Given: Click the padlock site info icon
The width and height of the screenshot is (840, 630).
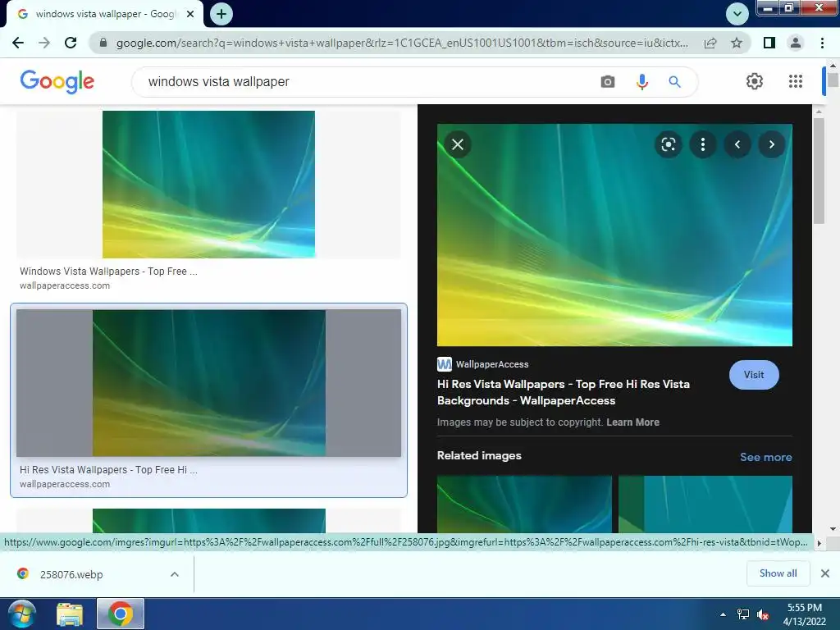Looking at the screenshot, I should tap(103, 43).
